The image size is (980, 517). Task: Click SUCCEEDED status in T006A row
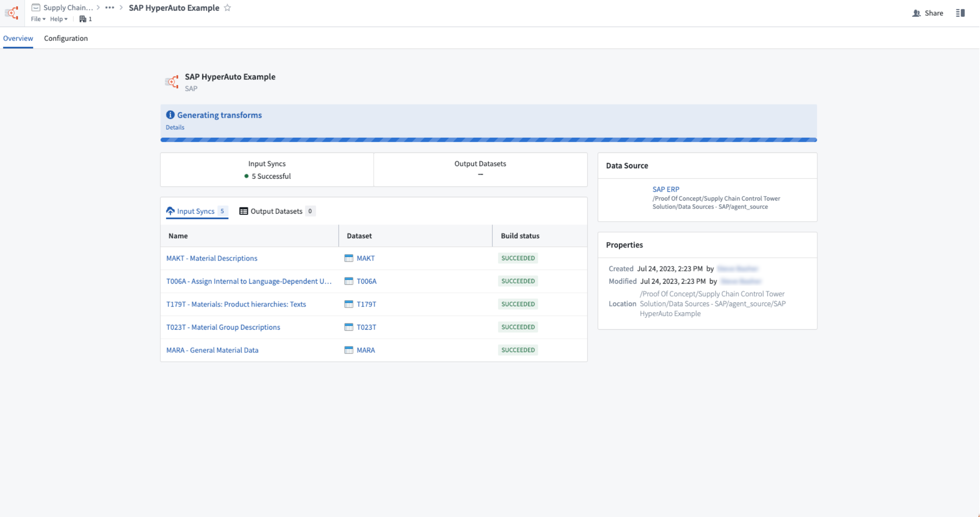pyautogui.click(x=518, y=281)
